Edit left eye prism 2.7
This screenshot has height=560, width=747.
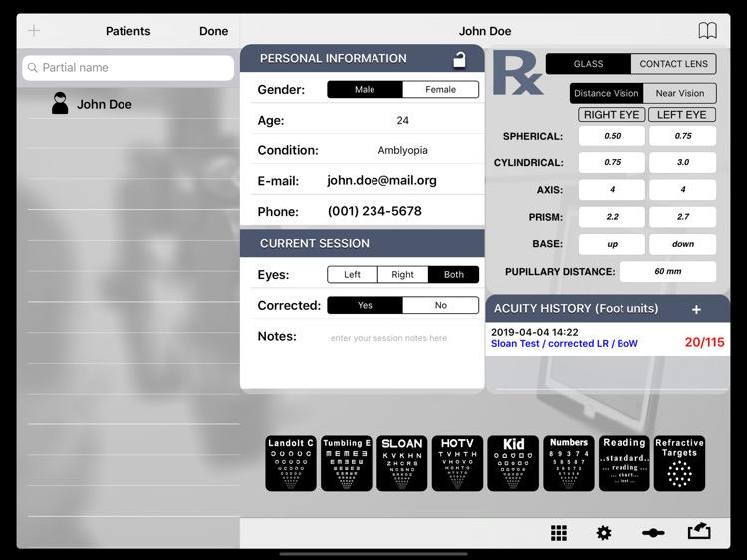point(682,217)
